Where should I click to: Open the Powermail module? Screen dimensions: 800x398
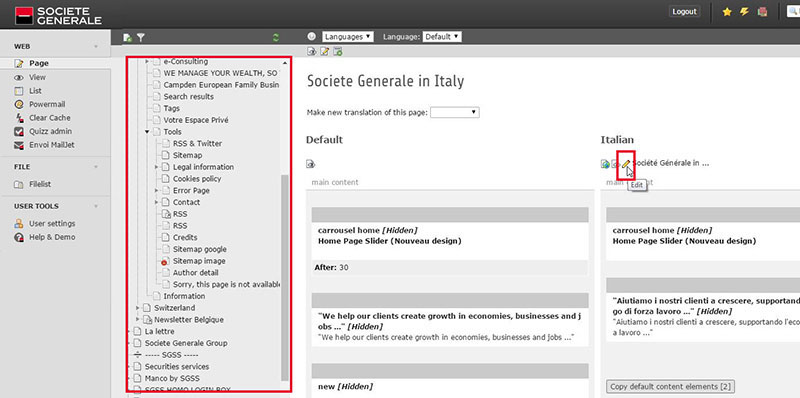tap(47, 104)
